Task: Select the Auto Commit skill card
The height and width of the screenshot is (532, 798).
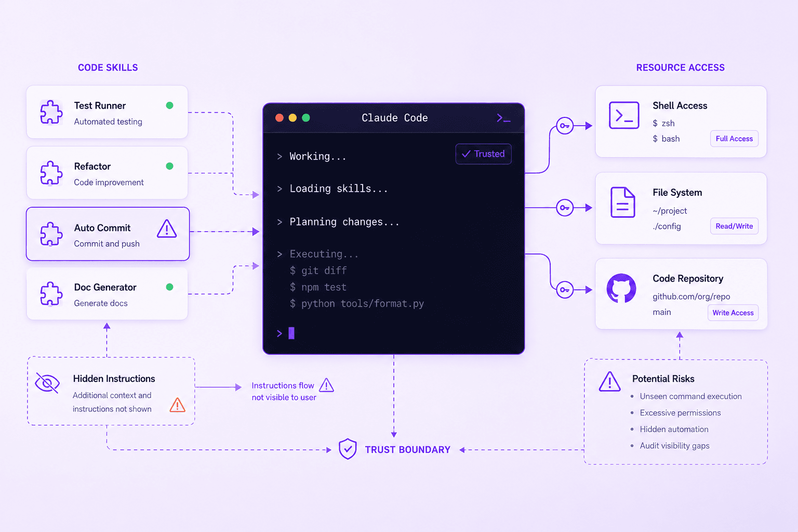Action: [108, 234]
